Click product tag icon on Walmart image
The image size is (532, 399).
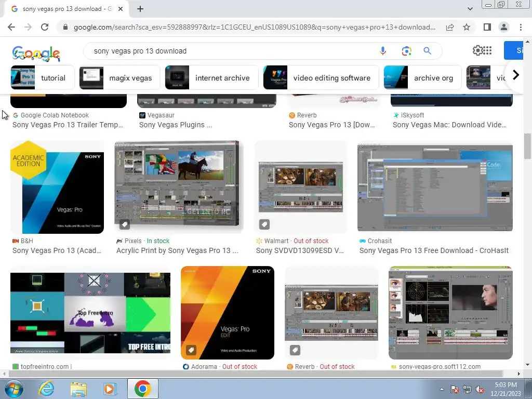pos(264,224)
